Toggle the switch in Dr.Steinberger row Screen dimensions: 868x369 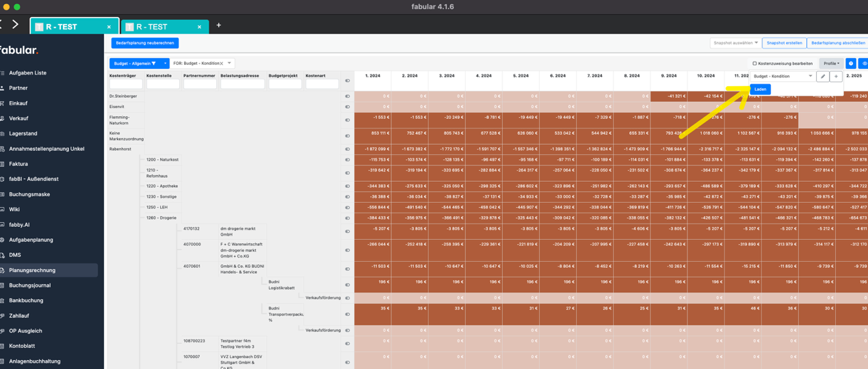click(x=347, y=96)
